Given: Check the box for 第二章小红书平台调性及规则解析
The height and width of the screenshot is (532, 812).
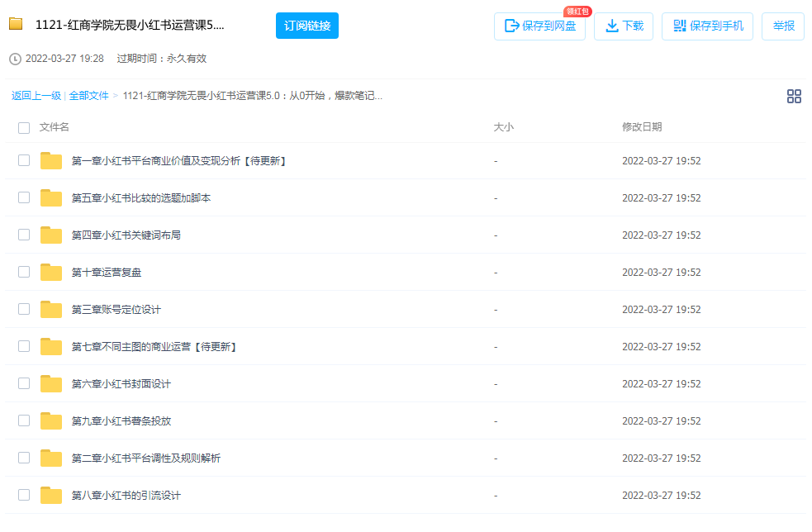Looking at the screenshot, I should (24, 458).
